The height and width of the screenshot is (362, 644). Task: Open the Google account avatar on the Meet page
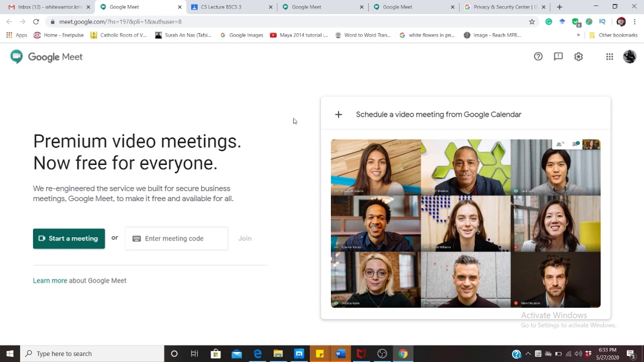[x=629, y=57]
